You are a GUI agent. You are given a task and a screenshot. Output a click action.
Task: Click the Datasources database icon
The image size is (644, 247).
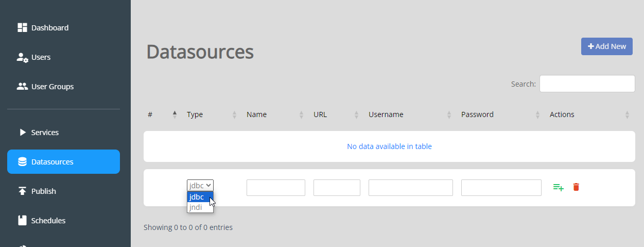click(22, 162)
